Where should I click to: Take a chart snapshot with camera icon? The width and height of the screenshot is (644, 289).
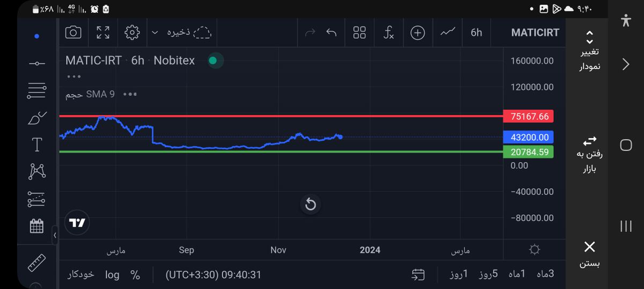pos(73,32)
